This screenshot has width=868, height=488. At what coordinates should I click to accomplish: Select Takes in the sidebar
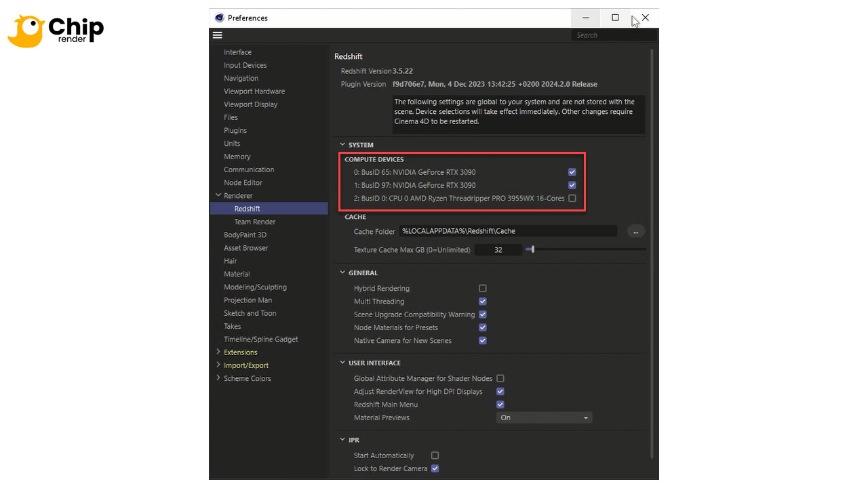click(233, 326)
